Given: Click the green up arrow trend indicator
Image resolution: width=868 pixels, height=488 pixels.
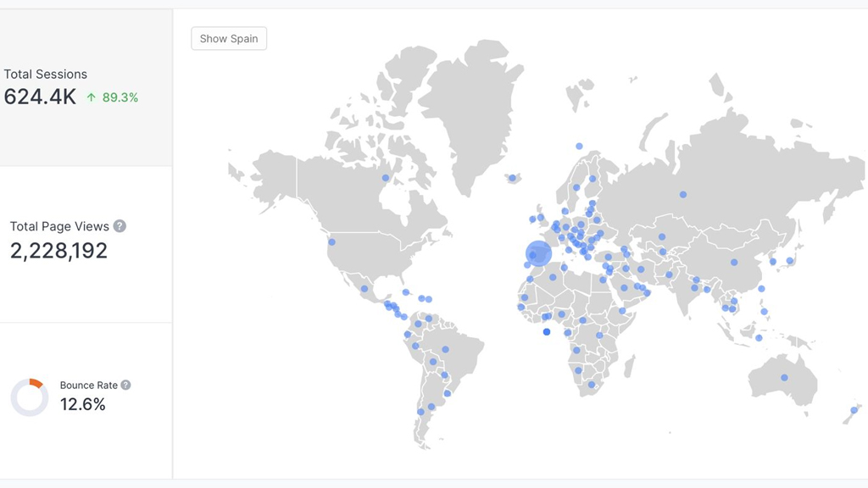Looking at the screenshot, I should pos(92,97).
